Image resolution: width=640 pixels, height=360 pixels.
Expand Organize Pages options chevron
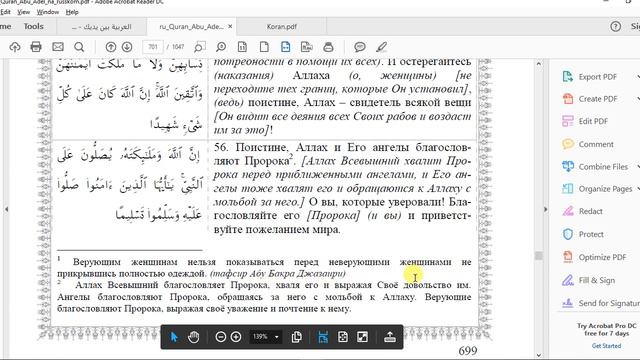point(638,189)
